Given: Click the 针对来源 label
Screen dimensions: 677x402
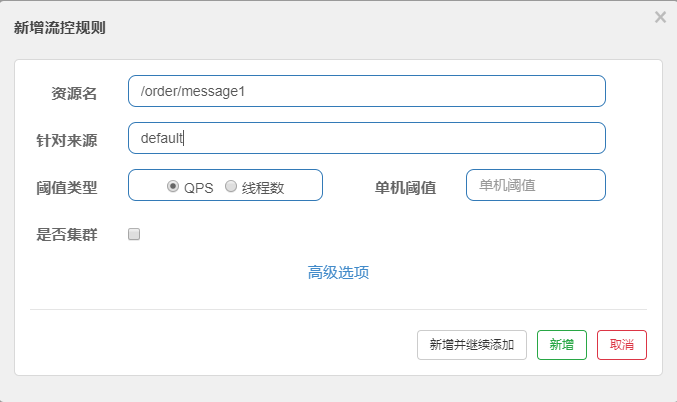Looking at the screenshot, I should click(67, 140).
